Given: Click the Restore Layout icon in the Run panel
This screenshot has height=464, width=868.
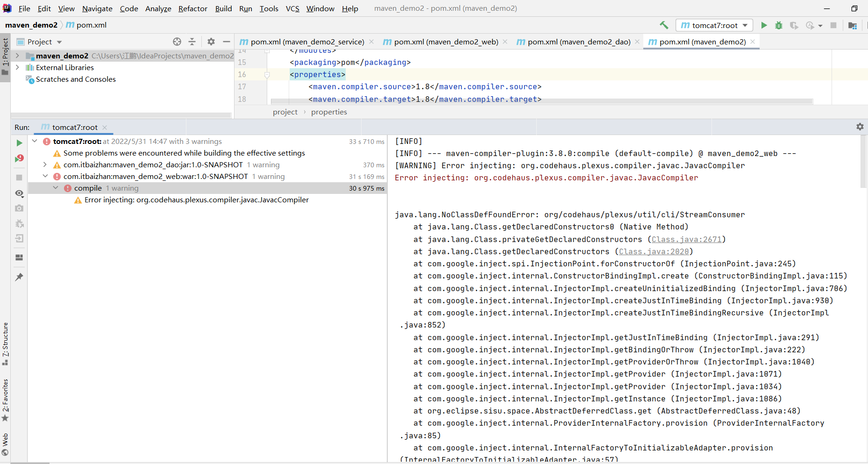Looking at the screenshot, I should point(19,257).
